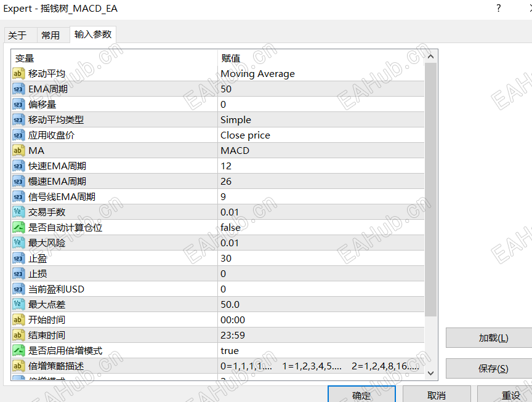The image size is (532, 402).
Task: Click the ab icon beside 开始时间
Action: point(17,320)
